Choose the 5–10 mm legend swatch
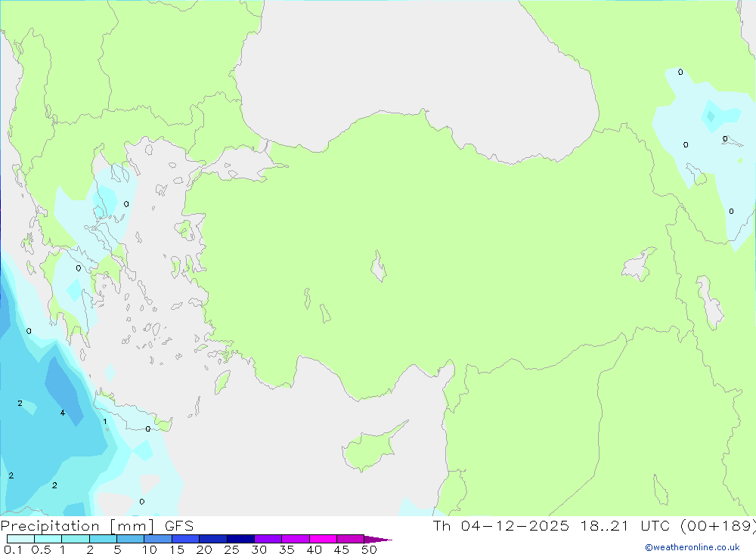The image size is (756, 554). coord(131,539)
